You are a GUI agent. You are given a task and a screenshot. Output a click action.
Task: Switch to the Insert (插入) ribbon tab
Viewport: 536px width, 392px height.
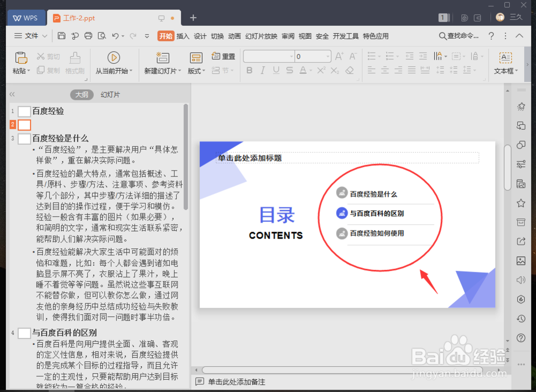[x=183, y=36]
